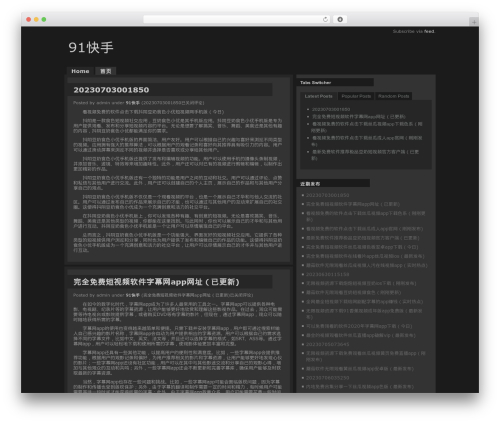Open the 首页 menu item
This screenshot has height=423, width=500.
point(106,71)
